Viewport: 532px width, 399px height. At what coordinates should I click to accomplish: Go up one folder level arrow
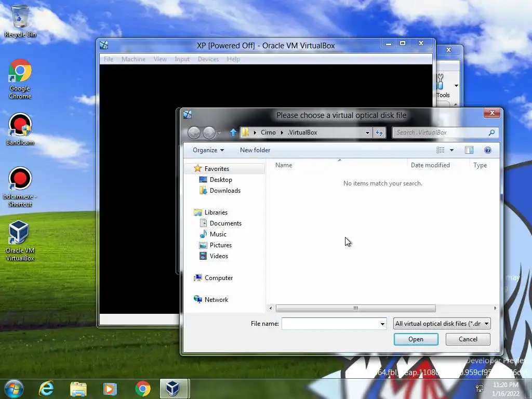point(233,132)
